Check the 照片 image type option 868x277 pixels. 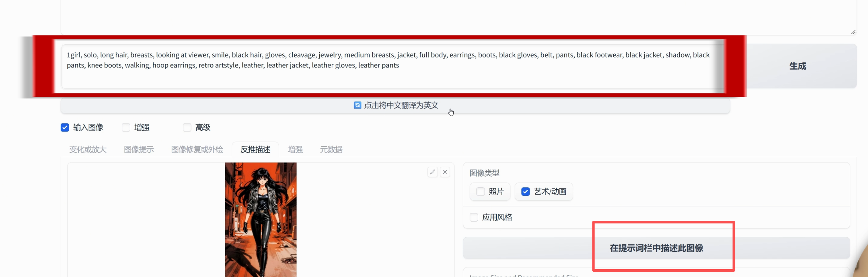pos(480,192)
